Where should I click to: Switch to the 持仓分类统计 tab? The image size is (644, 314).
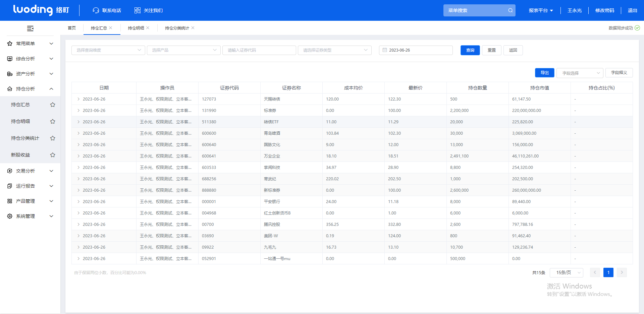click(x=177, y=28)
